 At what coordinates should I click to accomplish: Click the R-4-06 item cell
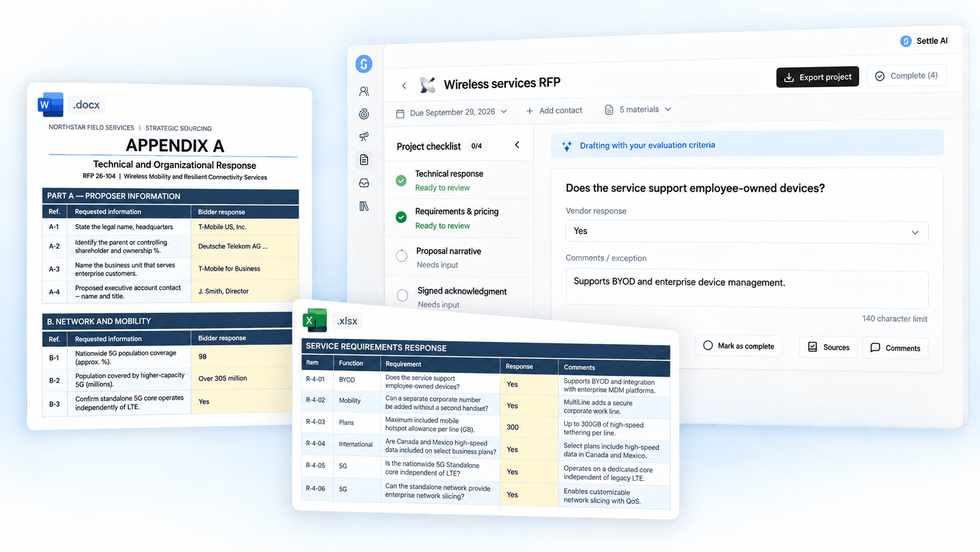click(x=317, y=488)
